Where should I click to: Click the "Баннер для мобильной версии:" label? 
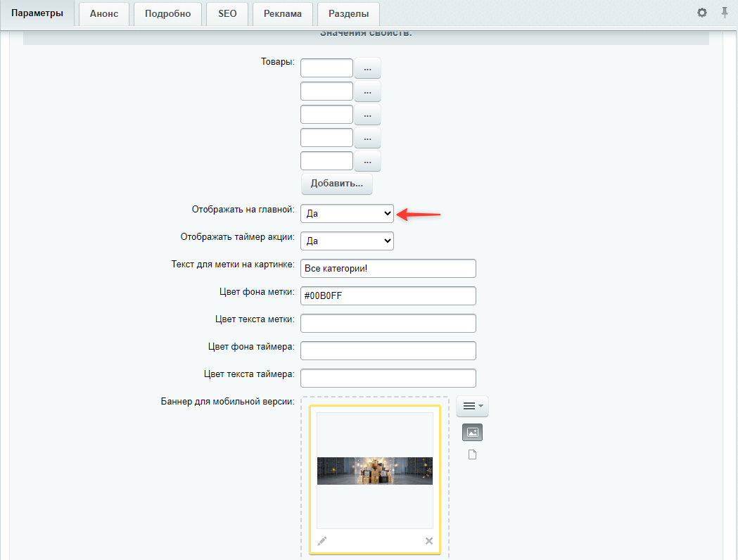pos(228,402)
